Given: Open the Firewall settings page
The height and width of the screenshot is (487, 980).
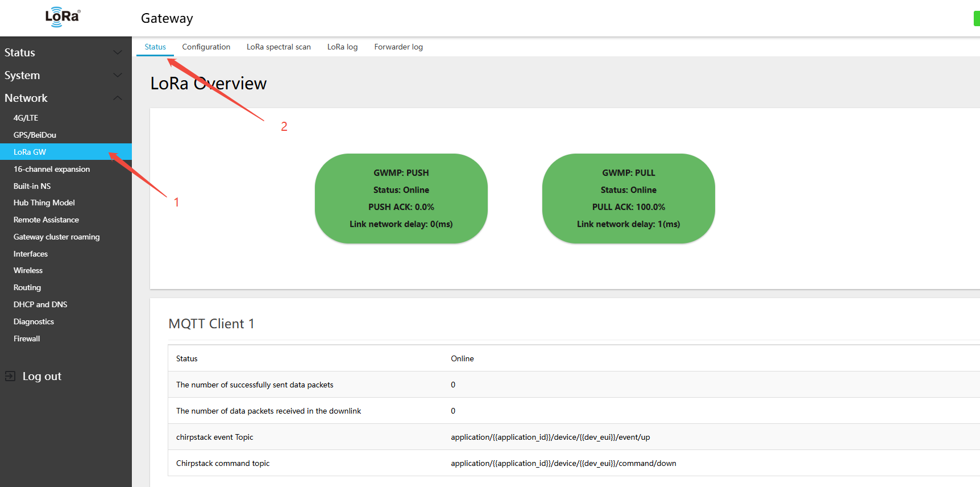Looking at the screenshot, I should coord(27,339).
